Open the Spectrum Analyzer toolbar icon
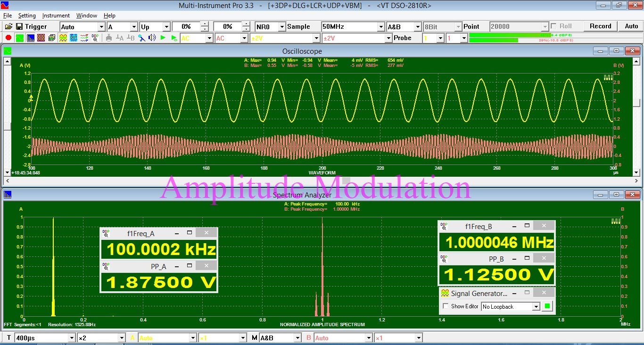This screenshot has height=345, width=644. point(30,38)
